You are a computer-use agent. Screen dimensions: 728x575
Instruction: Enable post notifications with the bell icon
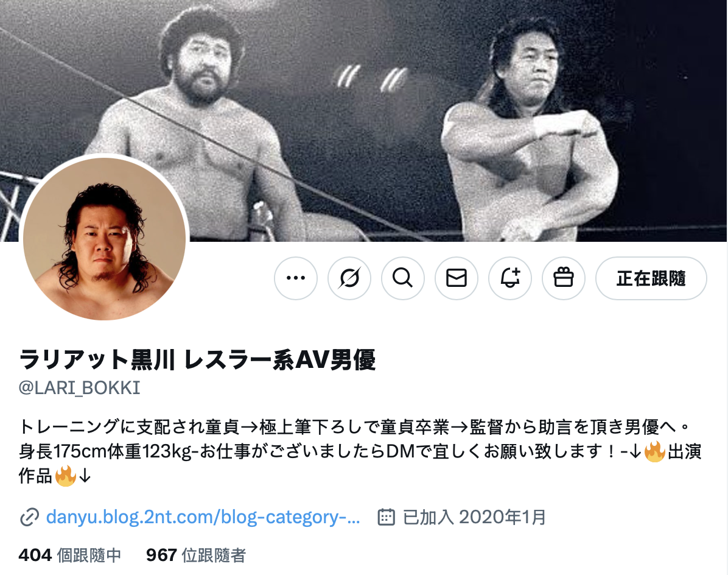click(510, 278)
